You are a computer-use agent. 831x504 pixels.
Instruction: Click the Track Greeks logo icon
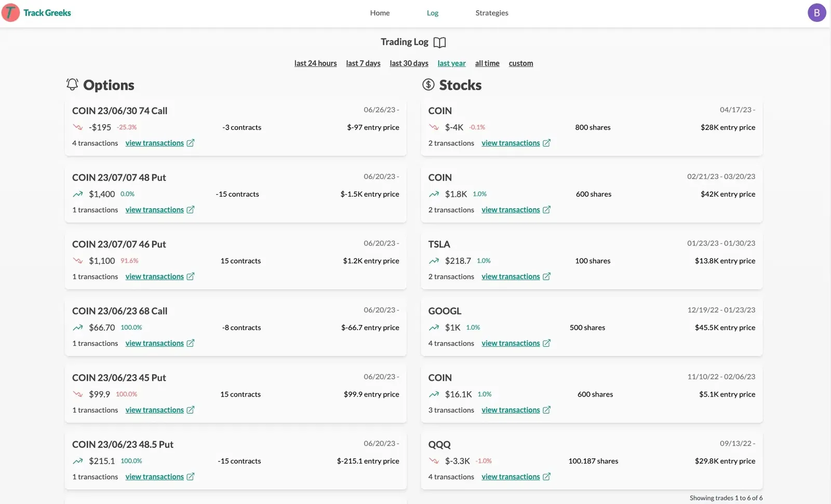(x=10, y=12)
